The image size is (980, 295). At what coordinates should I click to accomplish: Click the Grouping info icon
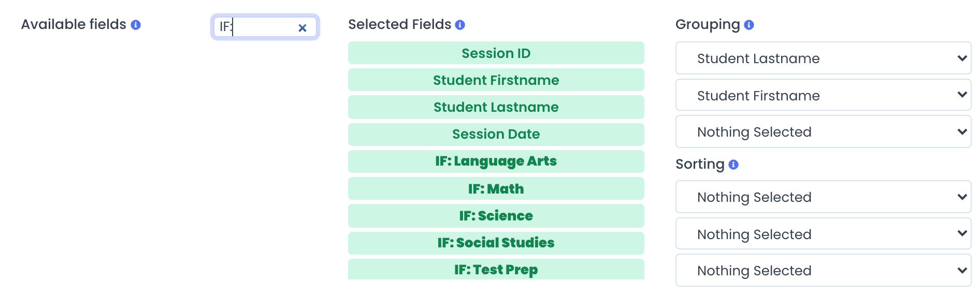point(749,25)
